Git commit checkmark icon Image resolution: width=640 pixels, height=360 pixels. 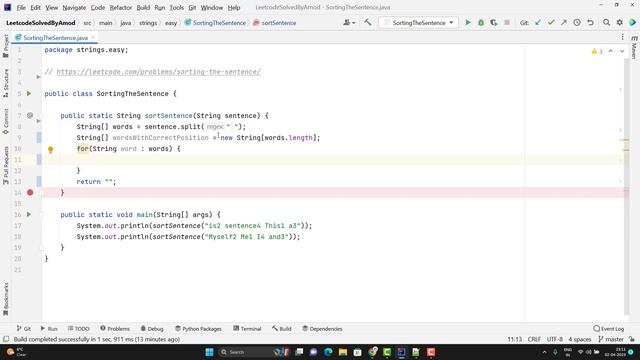click(x=551, y=23)
